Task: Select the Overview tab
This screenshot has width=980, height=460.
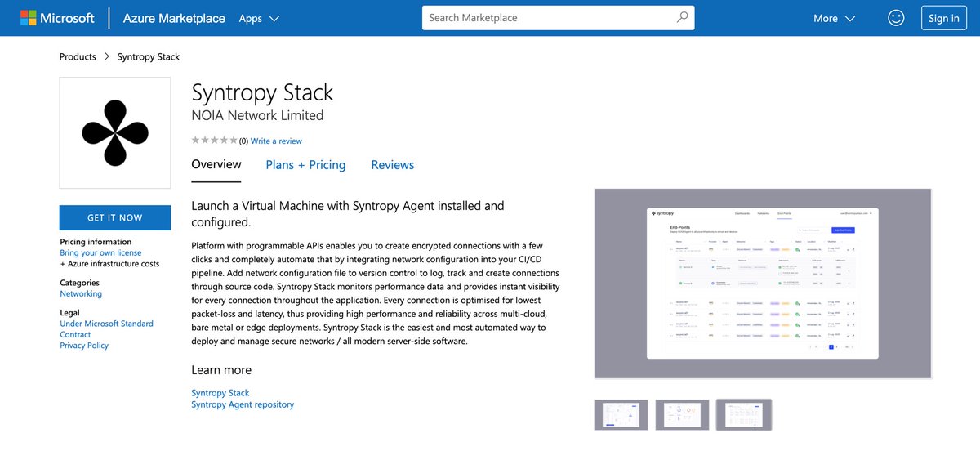Action: point(216,165)
